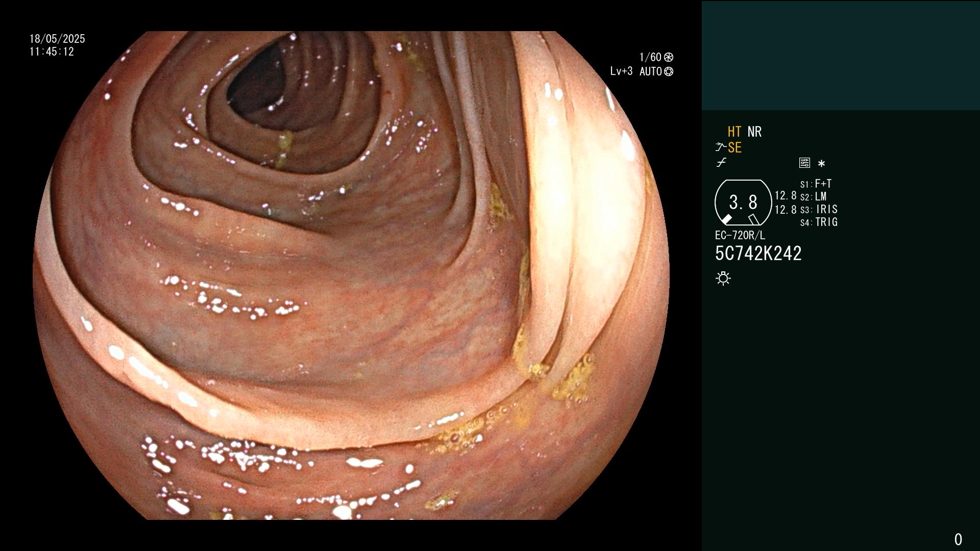Image resolution: width=980 pixels, height=551 pixels.
Task: Select the NR noise reduction indicator
Action: click(x=754, y=132)
